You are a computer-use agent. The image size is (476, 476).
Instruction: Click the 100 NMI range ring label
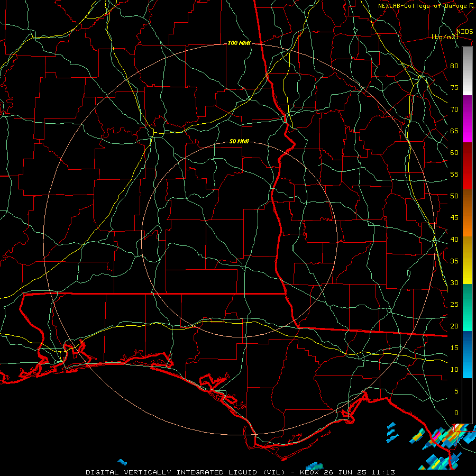tap(239, 43)
